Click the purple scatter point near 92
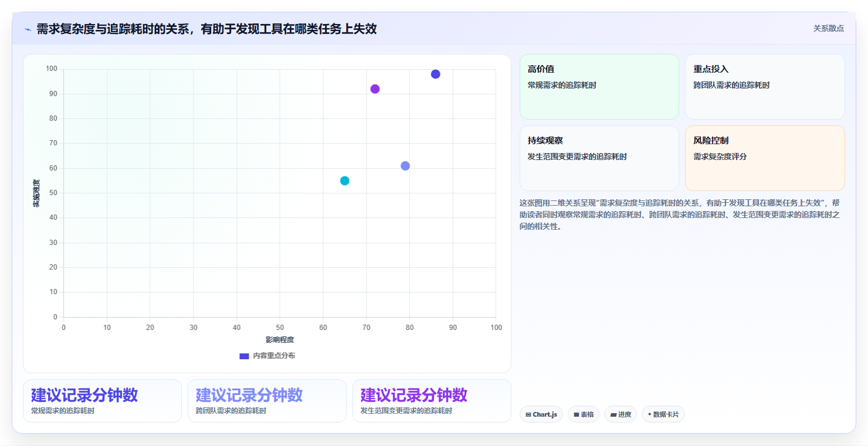Viewport: 868px width, 446px height. [x=375, y=89]
